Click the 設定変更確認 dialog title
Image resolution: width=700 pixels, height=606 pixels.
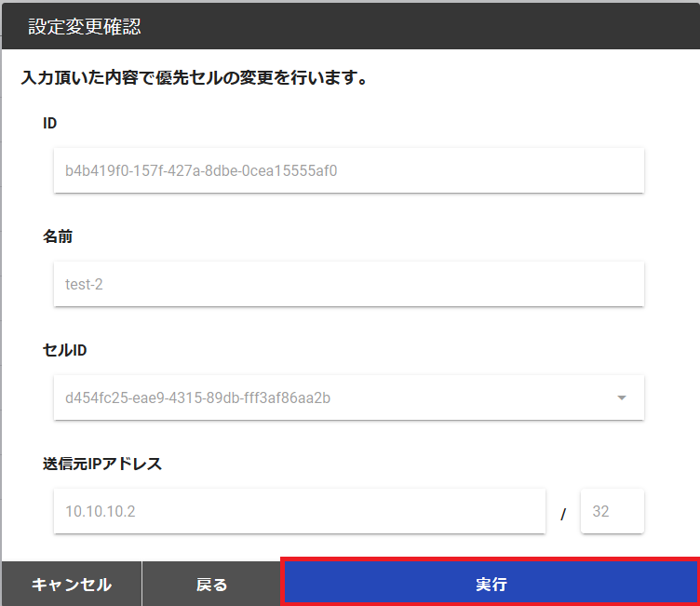85,26
